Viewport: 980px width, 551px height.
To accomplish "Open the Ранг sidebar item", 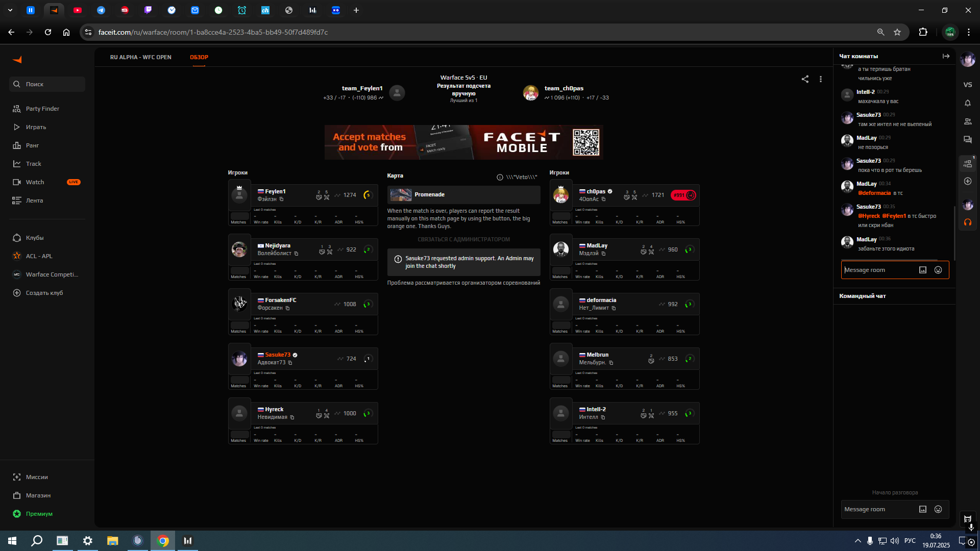I will click(32, 145).
